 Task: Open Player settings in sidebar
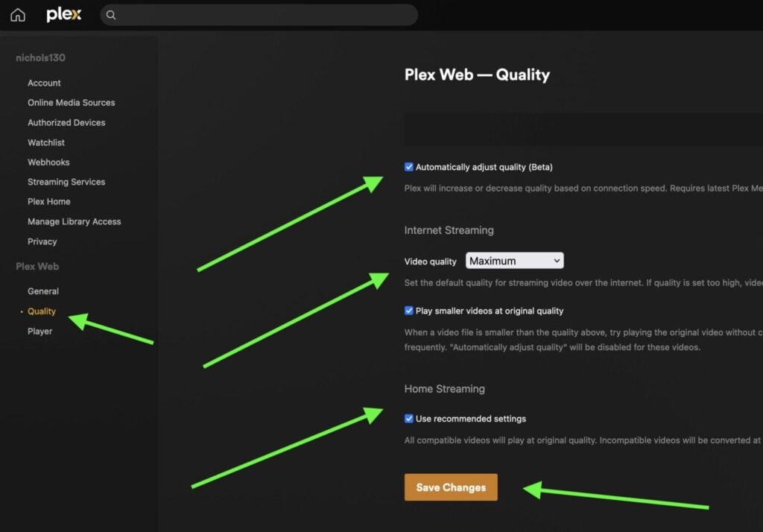tap(40, 331)
